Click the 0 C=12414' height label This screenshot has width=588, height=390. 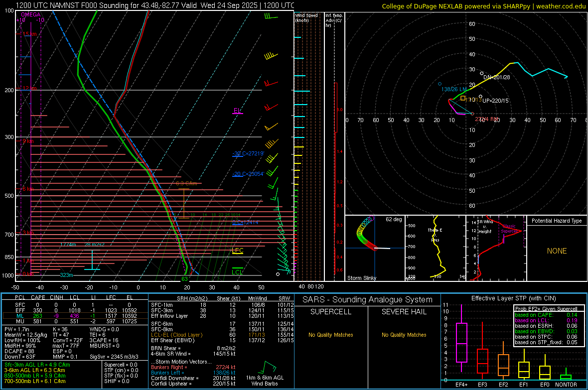[x=245, y=222]
